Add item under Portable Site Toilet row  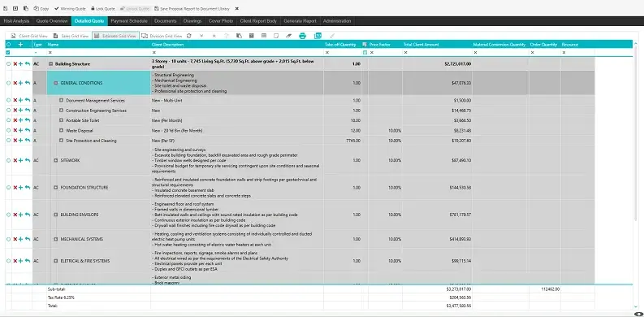coord(20,120)
